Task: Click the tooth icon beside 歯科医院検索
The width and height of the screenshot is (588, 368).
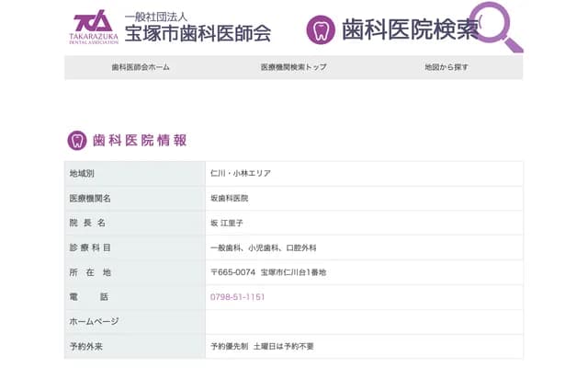Action: tap(321, 30)
